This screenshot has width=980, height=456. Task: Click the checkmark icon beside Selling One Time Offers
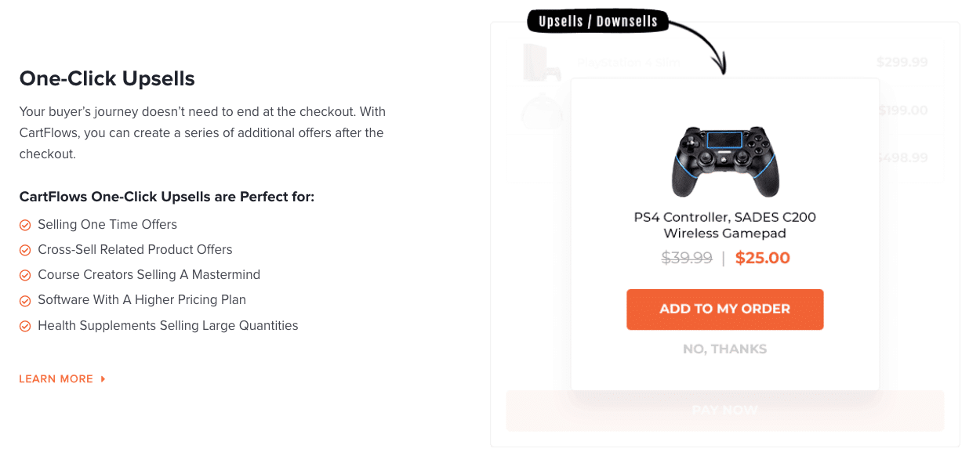[x=25, y=225]
